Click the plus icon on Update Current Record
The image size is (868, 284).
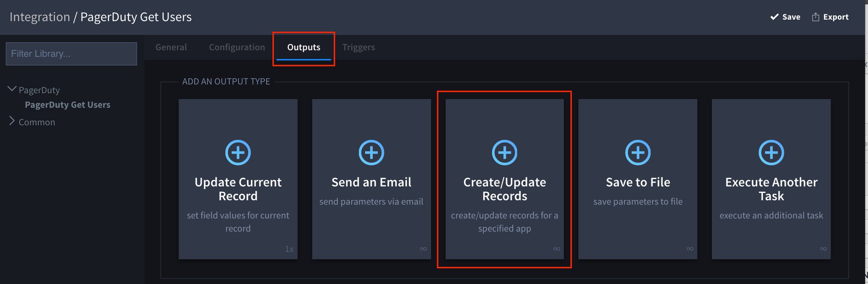[238, 153]
